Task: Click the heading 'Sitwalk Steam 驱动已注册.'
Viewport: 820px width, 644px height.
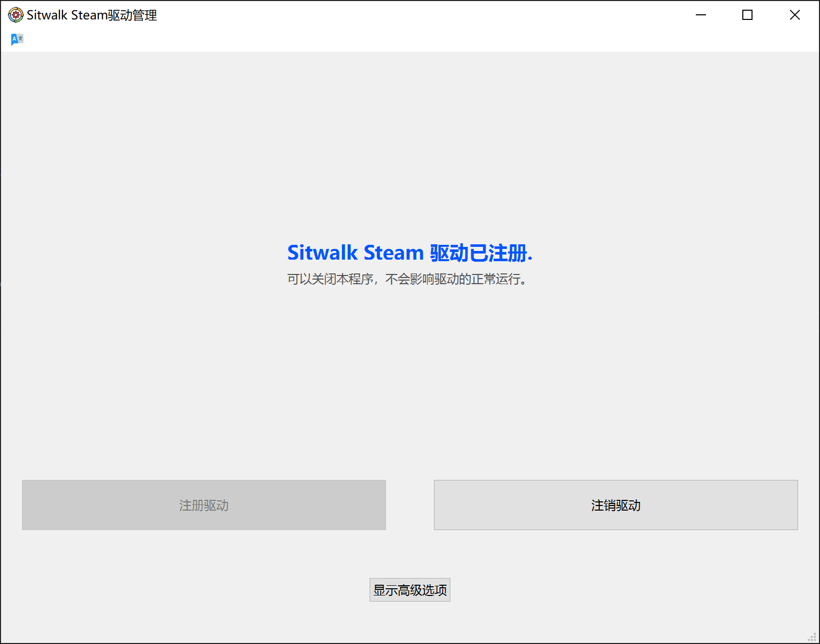Action: coord(409,252)
